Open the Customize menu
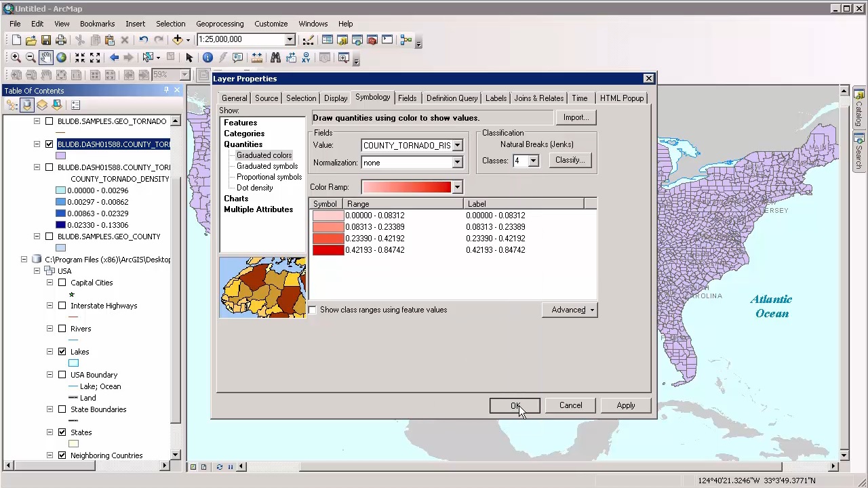This screenshot has width=868, height=488. [x=271, y=24]
